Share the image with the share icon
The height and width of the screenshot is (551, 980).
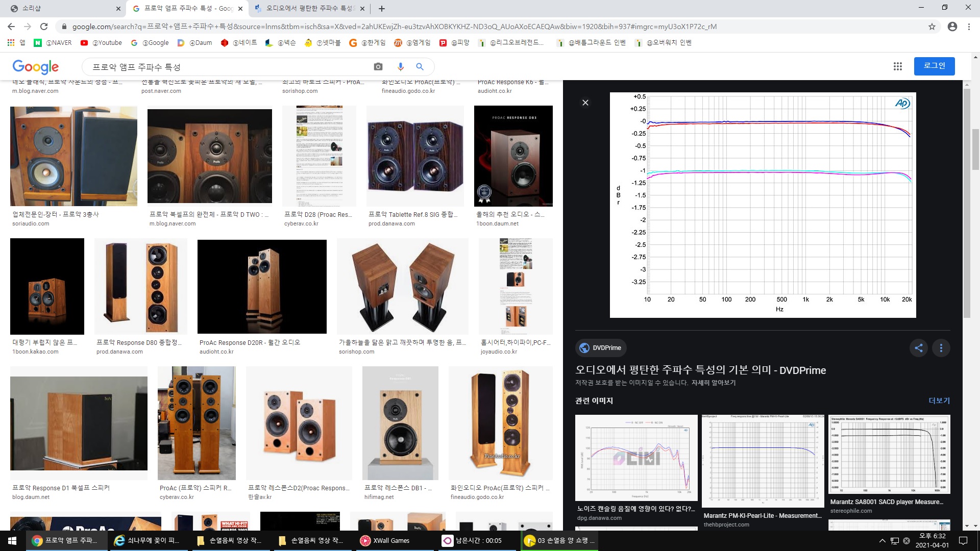(919, 348)
